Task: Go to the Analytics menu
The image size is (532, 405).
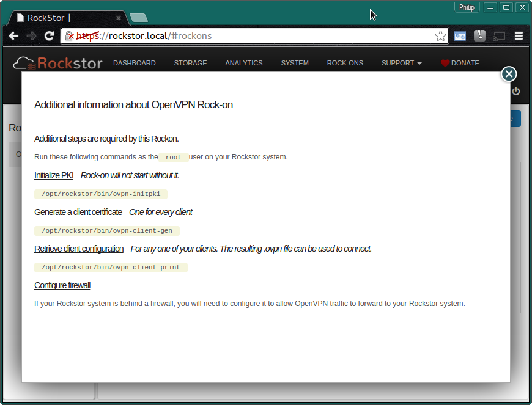Action: 244,63
